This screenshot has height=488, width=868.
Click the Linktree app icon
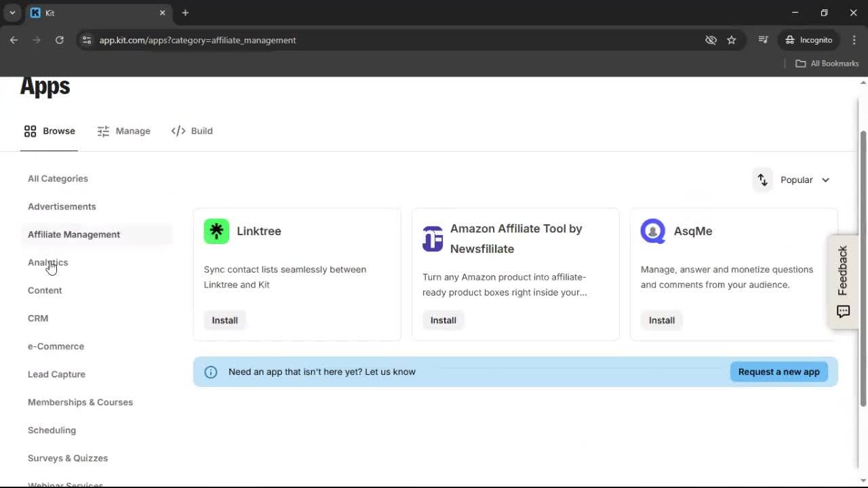coord(216,230)
